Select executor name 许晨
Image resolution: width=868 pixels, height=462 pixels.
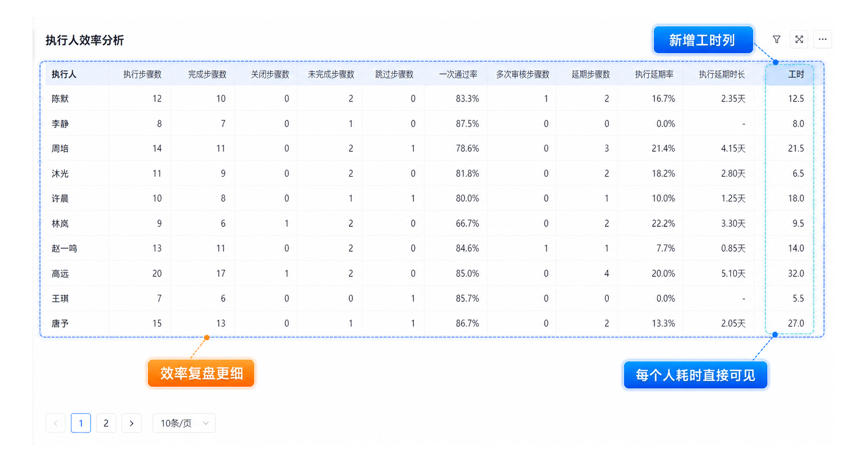click(60, 199)
